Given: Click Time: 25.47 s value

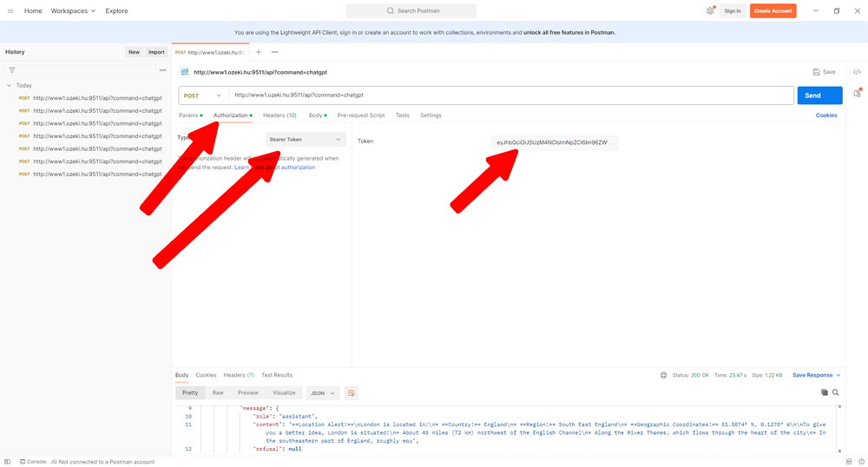Looking at the screenshot, I should (x=730, y=375).
